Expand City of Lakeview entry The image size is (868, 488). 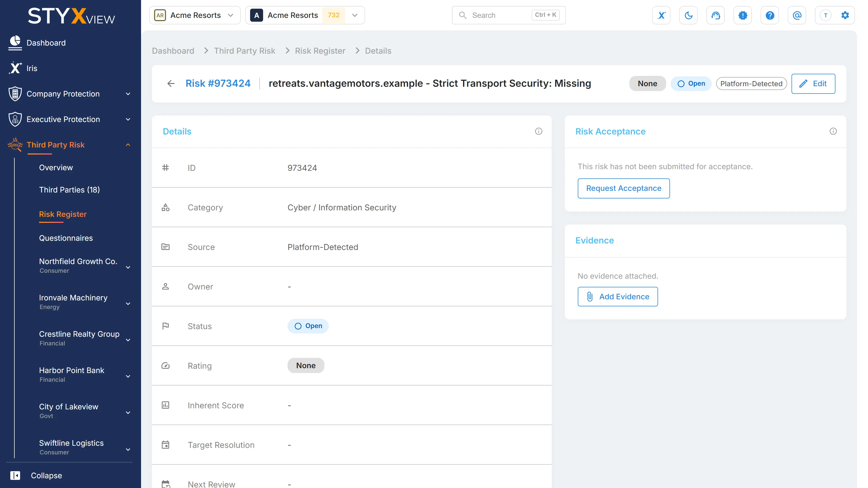pyautogui.click(x=128, y=413)
